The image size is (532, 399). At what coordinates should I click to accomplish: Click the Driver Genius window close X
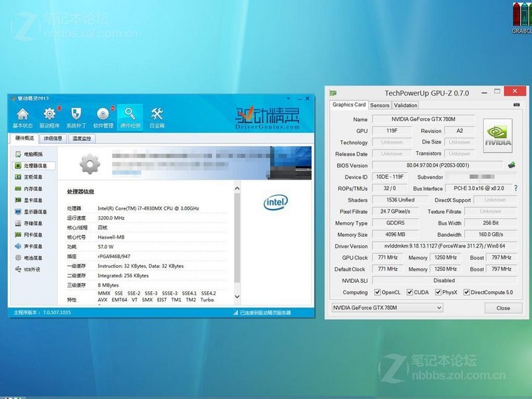tap(307, 98)
